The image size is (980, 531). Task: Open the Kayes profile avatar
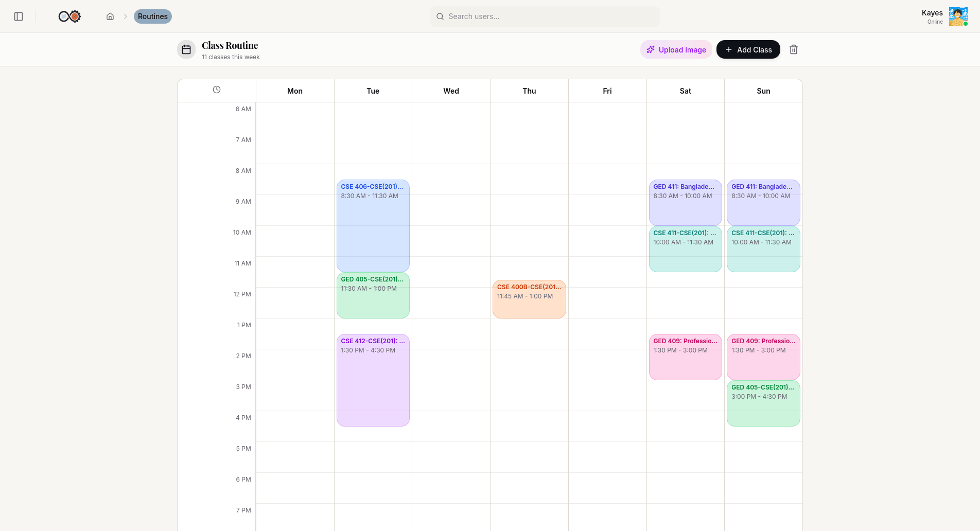[958, 16]
